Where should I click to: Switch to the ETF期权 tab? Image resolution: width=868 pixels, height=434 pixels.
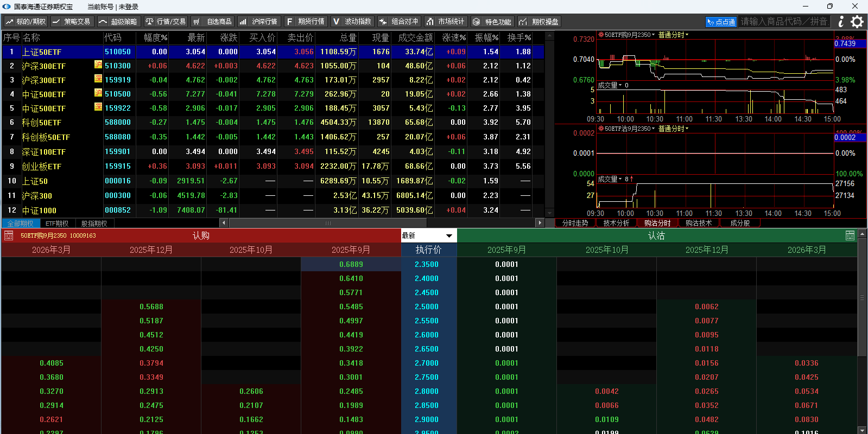[57, 224]
